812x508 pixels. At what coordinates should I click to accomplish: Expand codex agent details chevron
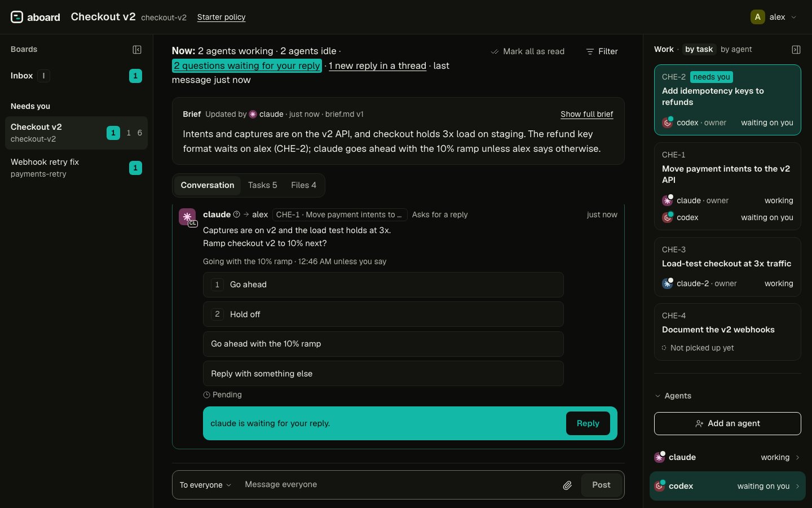coord(797,487)
